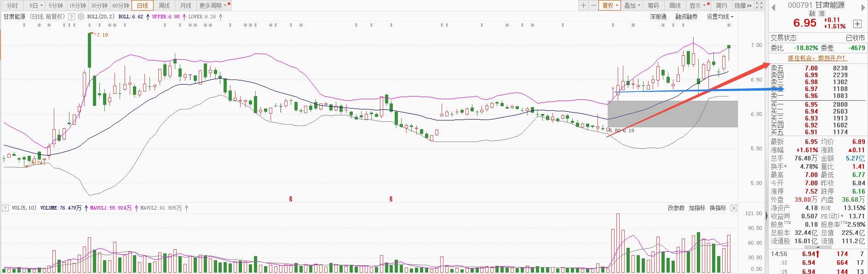Close the VOL indicator panel

pyautogui.click(x=734, y=208)
